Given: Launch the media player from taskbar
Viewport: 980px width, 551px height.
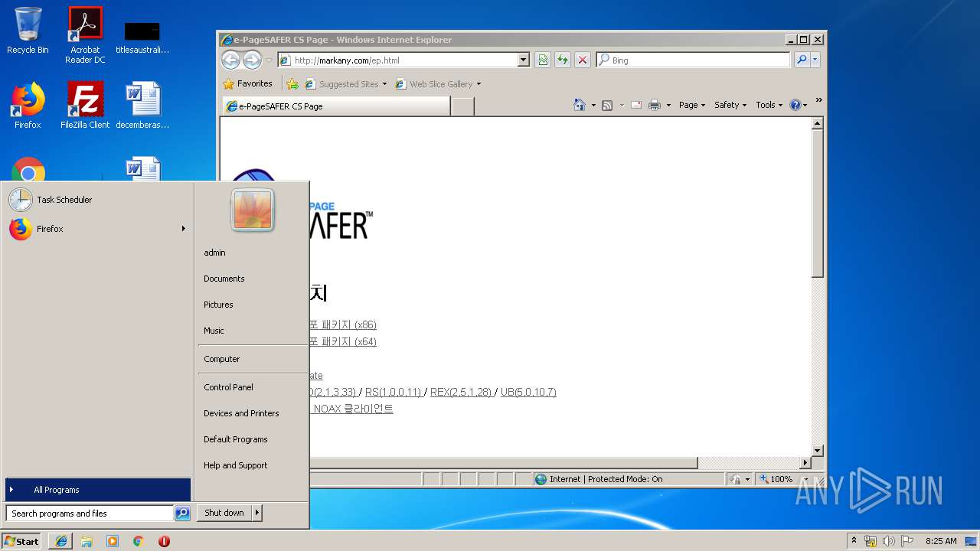Looking at the screenshot, I should (113, 541).
